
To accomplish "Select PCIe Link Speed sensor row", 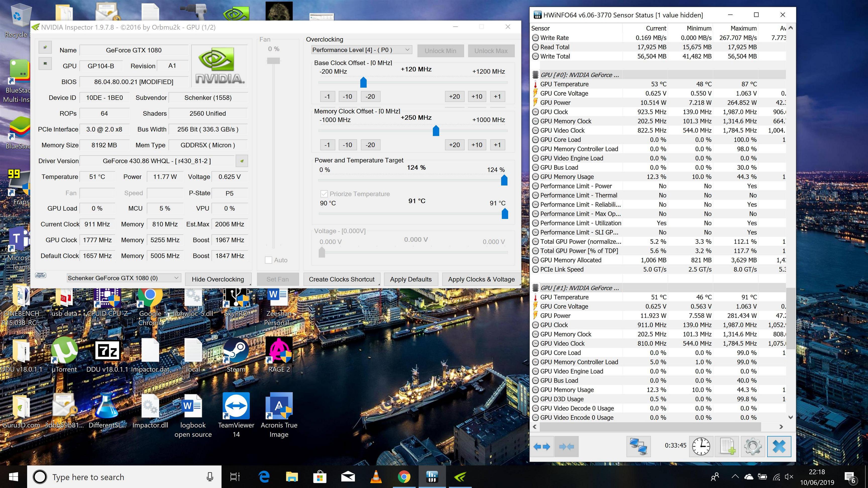I will [x=659, y=269].
